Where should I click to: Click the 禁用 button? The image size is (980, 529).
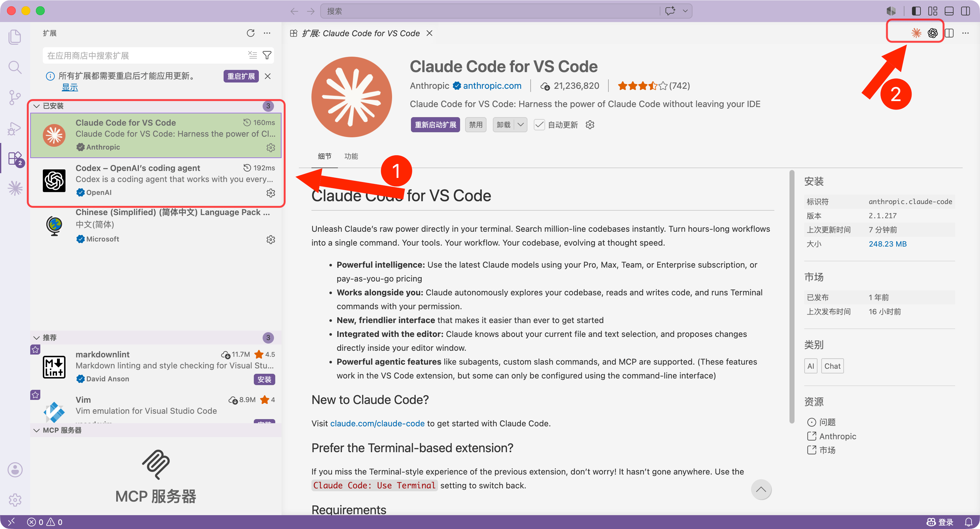[x=476, y=125]
